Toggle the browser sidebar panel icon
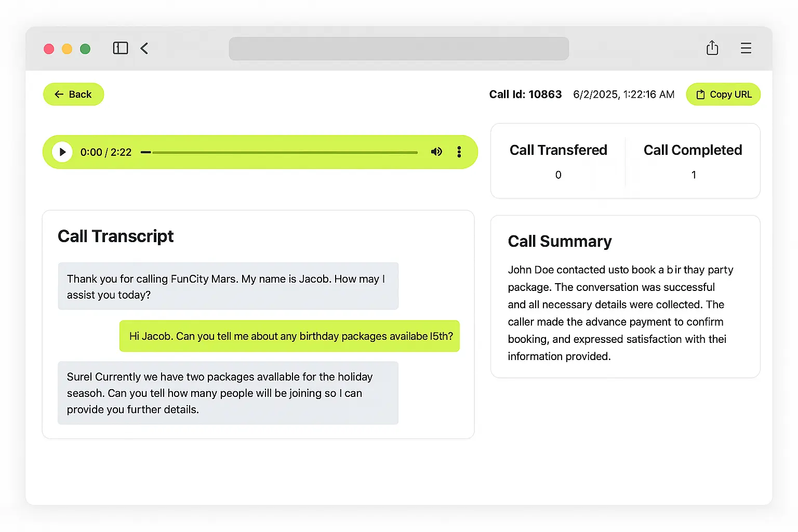 coord(121,48)
